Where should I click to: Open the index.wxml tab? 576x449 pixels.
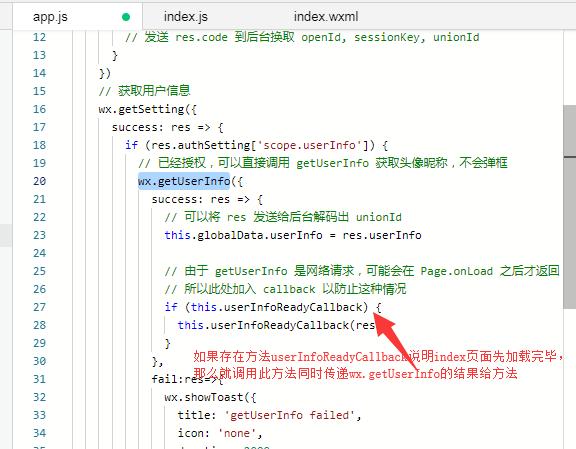(325, 17)
